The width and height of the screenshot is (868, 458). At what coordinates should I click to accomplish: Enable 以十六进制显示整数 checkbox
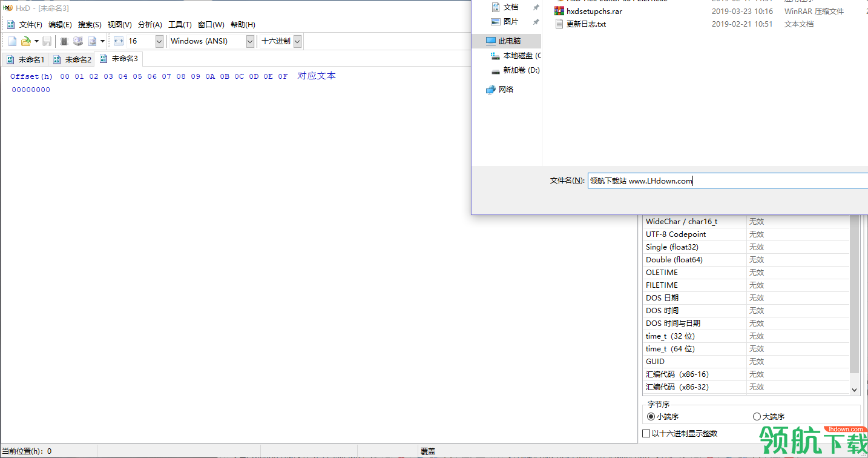(x=646, y=433)
